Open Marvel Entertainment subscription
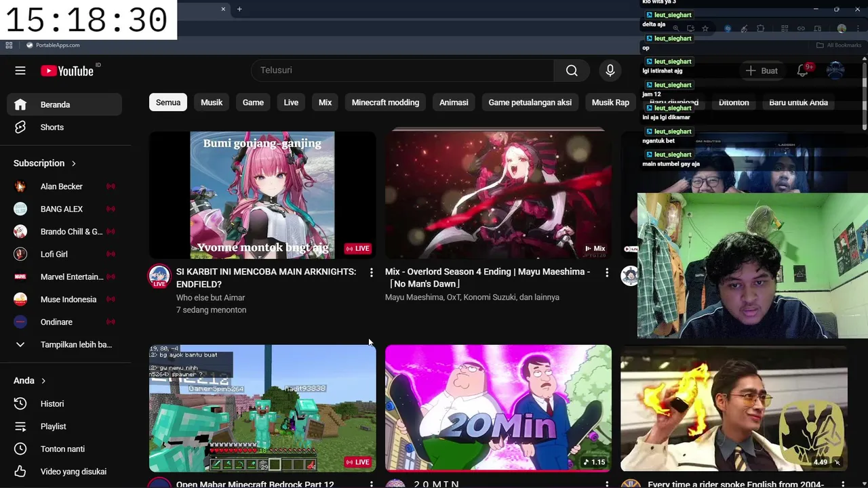This screenshot has height=488, width=868. [x=64, y=277]
